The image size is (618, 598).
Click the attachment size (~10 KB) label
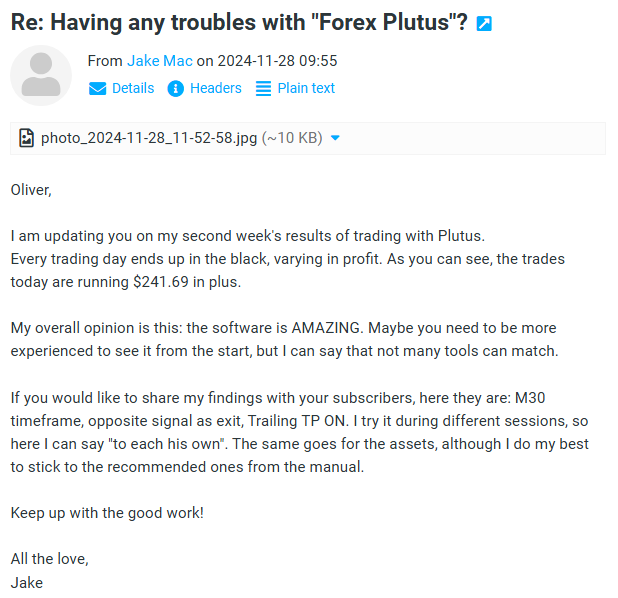click(292, 138)
